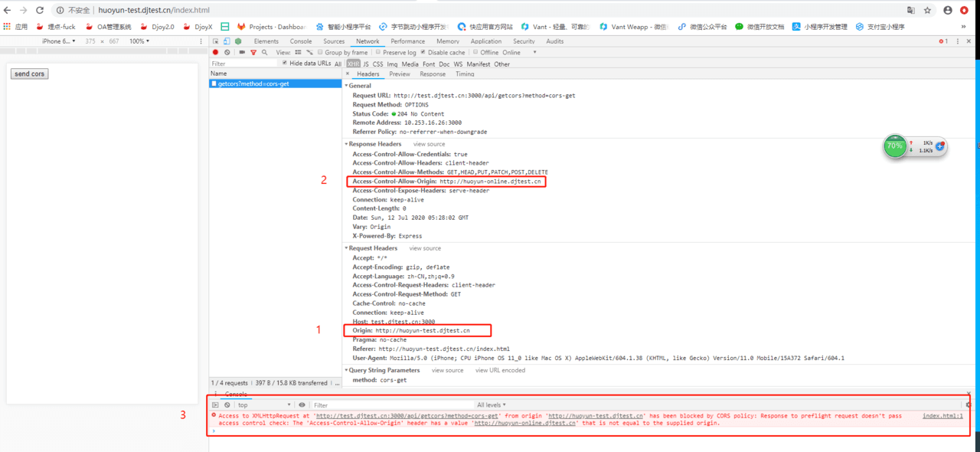Open the console All levels dropdown

(492, 405)
